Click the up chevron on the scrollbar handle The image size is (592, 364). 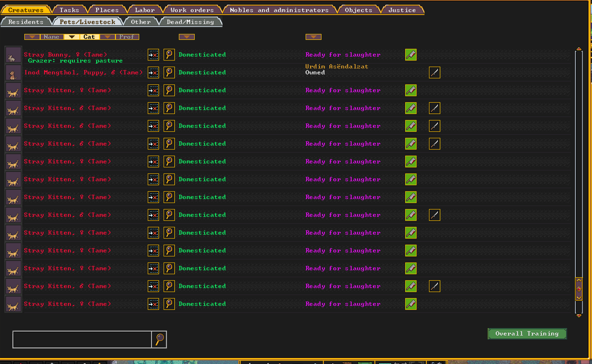click(579, 281)
